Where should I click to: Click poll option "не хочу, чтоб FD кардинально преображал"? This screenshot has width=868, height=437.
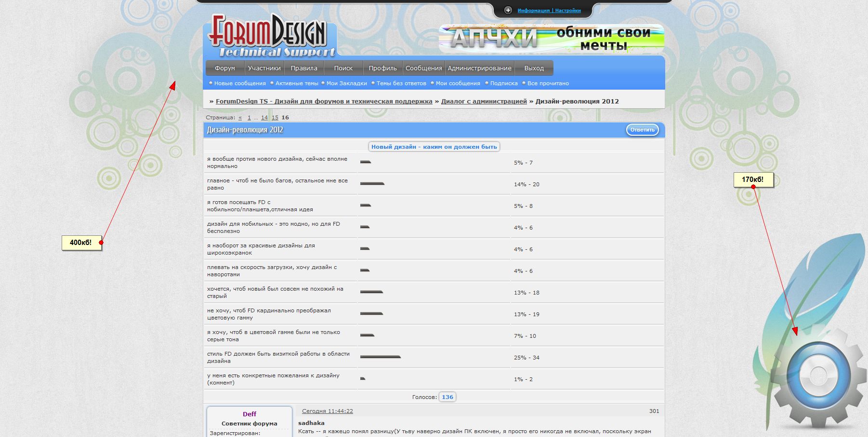269,314
